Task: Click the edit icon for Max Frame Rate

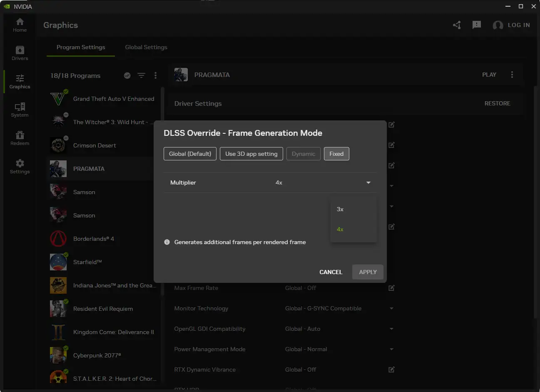Action: 391,288
